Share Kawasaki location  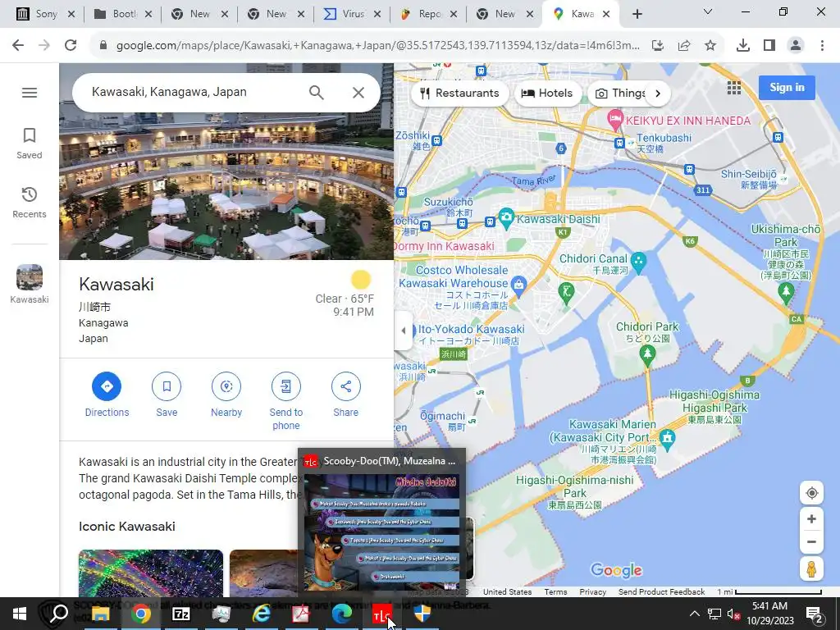pyautogui.click(x=345, y=395)
